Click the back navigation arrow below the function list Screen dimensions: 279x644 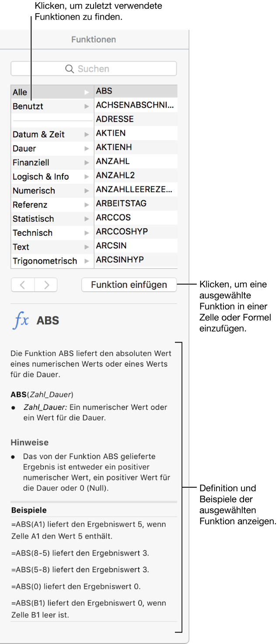tap(22, 285)
